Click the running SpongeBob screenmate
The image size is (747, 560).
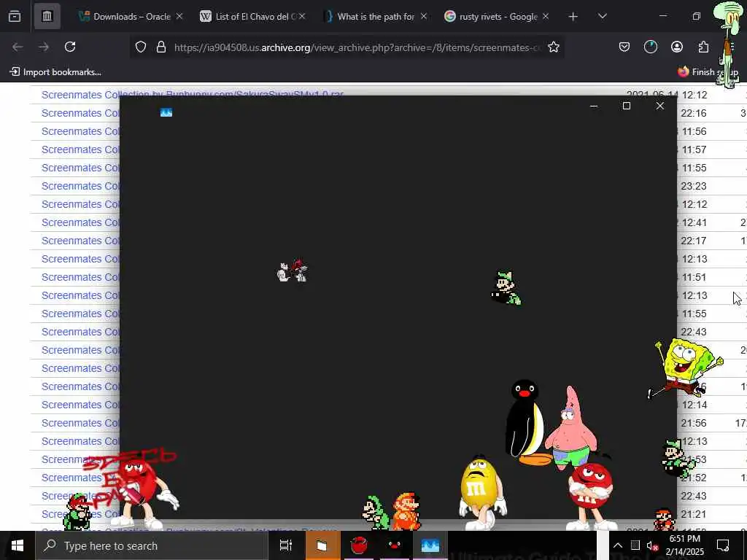point(686,367)
